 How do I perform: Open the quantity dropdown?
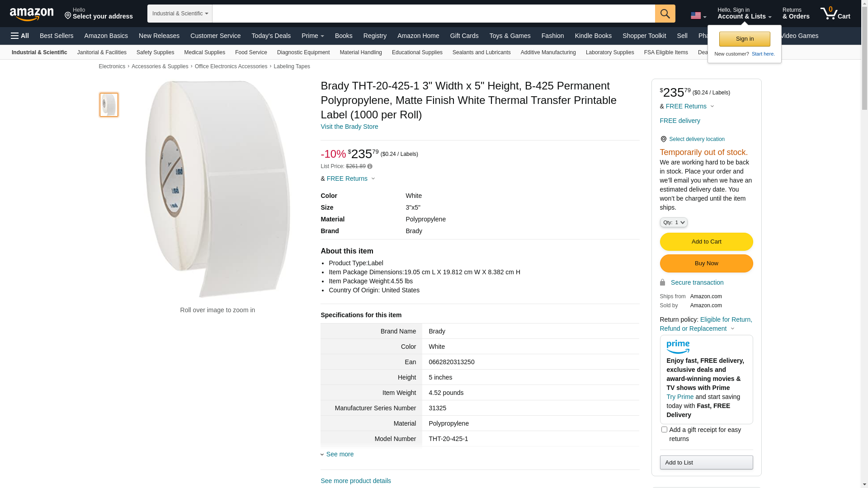(674, 222)
